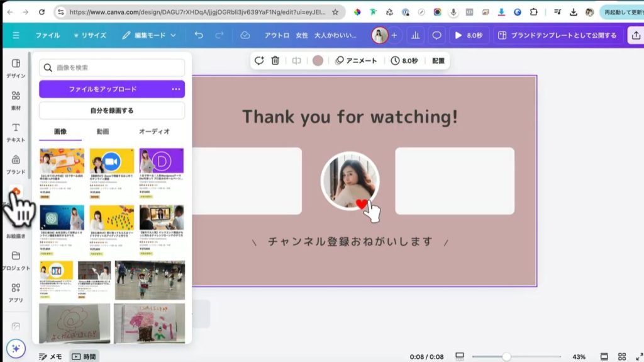Toggle the timeline (時間) view

pyautogui.click(x=84, y=356)
